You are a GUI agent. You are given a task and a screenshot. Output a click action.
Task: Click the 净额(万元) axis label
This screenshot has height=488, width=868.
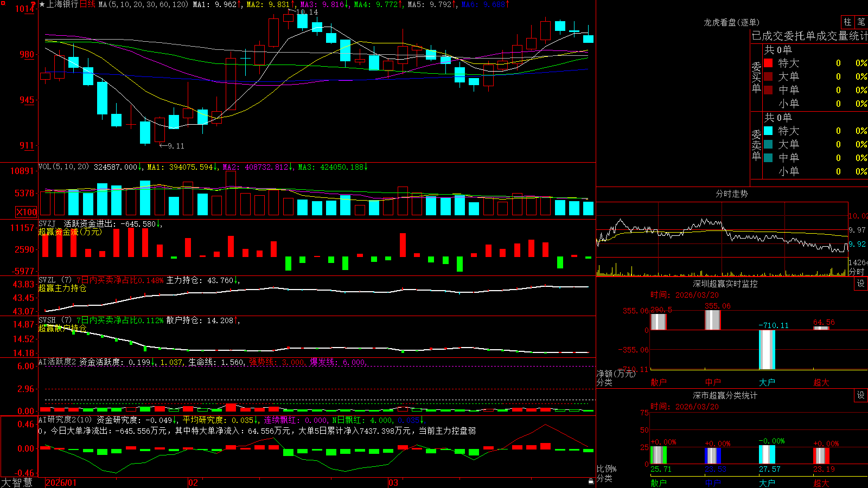(x=616, y=374)
